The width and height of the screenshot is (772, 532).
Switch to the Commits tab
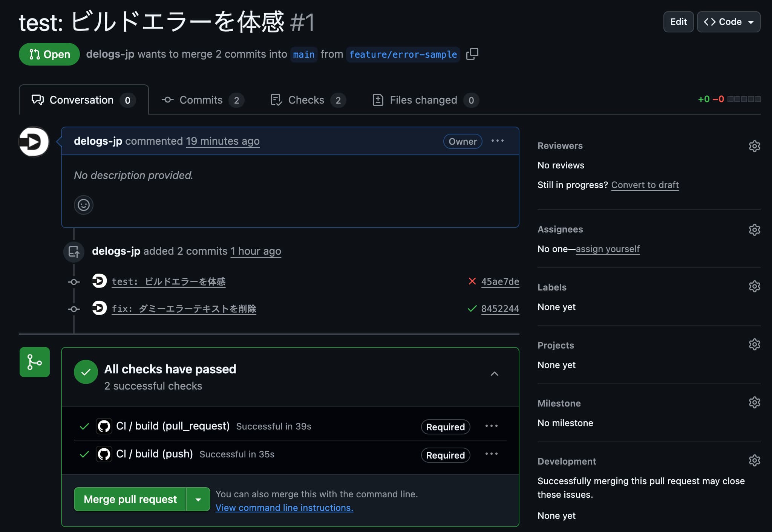203,100
